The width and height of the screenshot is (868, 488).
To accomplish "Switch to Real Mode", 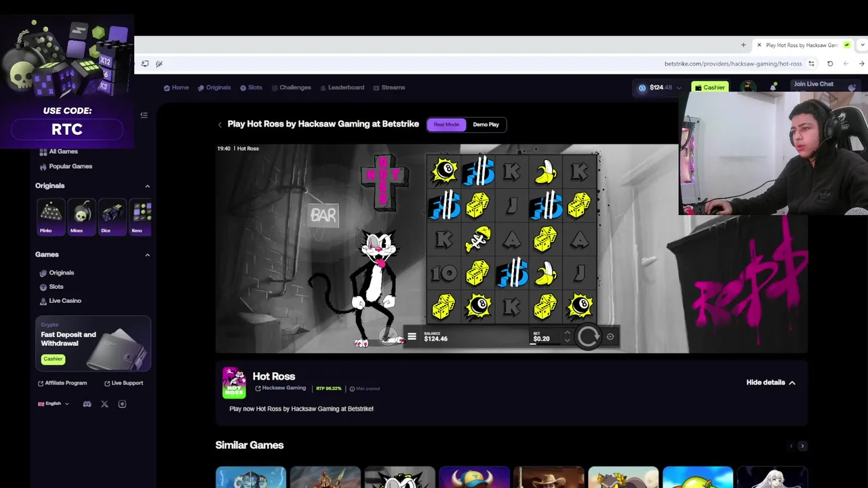I will click(x=446, y=125).
